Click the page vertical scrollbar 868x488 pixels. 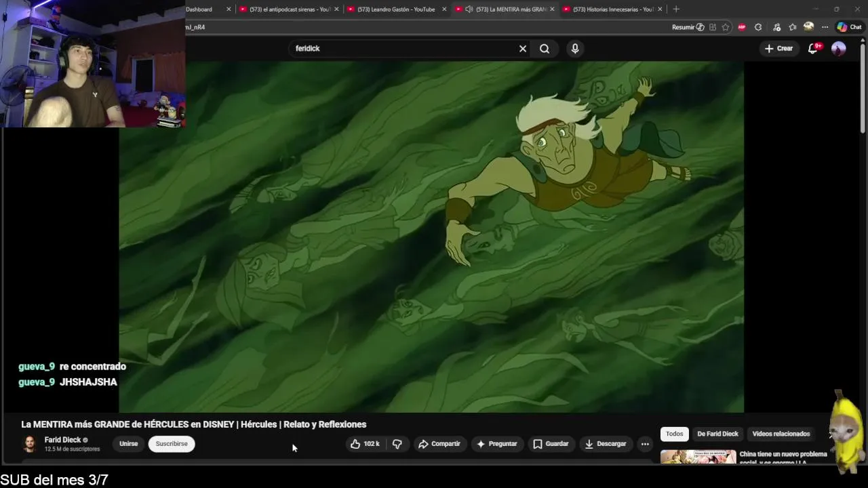[863, 88]
